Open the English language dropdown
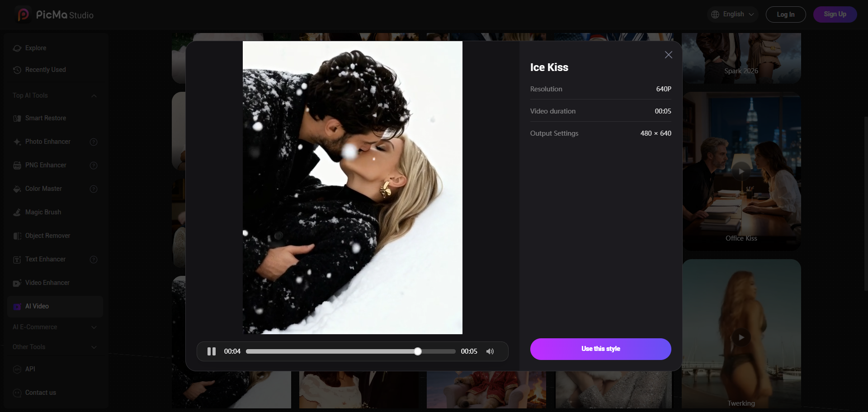868x412 pixels. point(732,14)
